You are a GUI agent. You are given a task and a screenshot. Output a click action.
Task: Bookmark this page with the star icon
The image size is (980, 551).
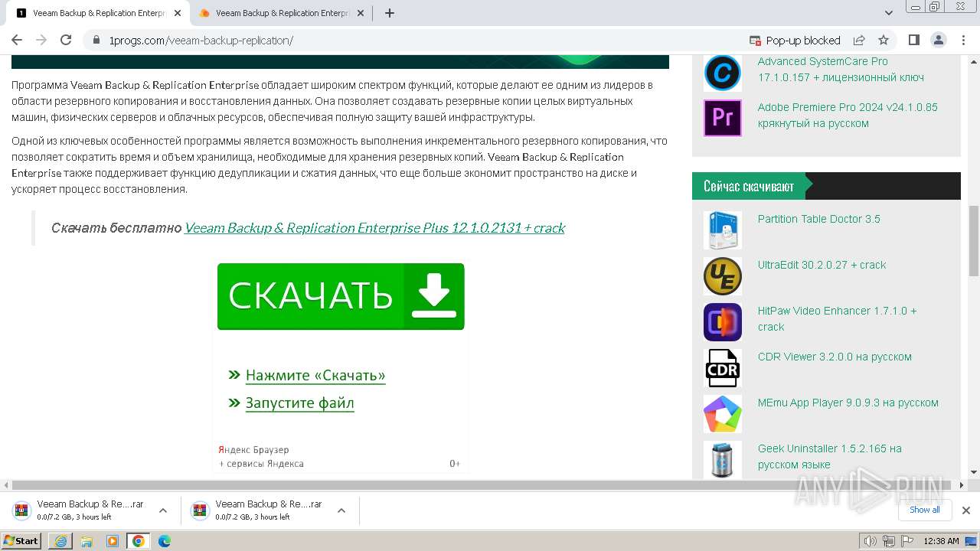click(884, 40)
